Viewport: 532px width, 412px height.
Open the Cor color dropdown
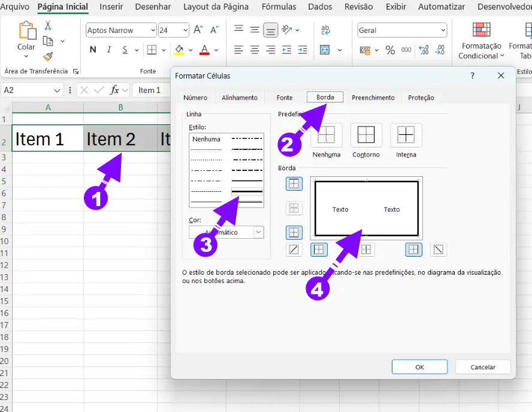click(x=258, y=232)
